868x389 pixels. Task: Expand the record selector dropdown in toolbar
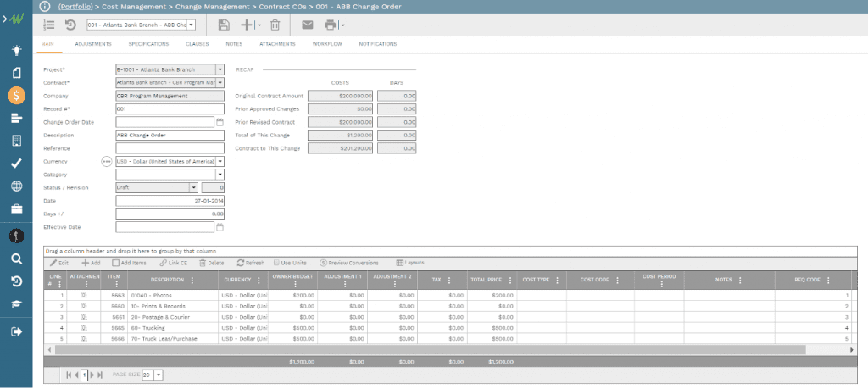[191, 25]
